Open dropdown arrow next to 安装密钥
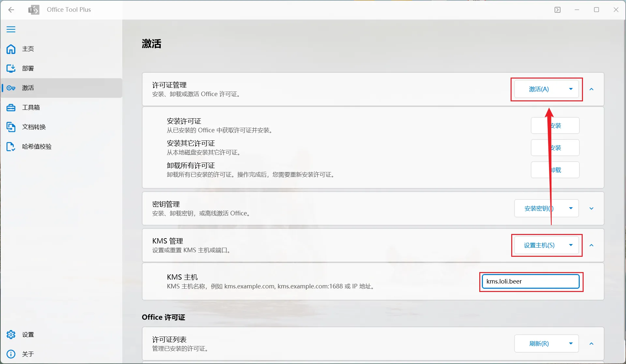 (571, 208)
